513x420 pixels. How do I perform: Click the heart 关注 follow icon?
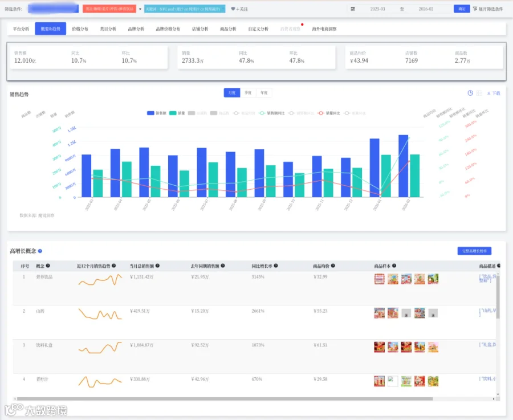[x=233, y=9]
